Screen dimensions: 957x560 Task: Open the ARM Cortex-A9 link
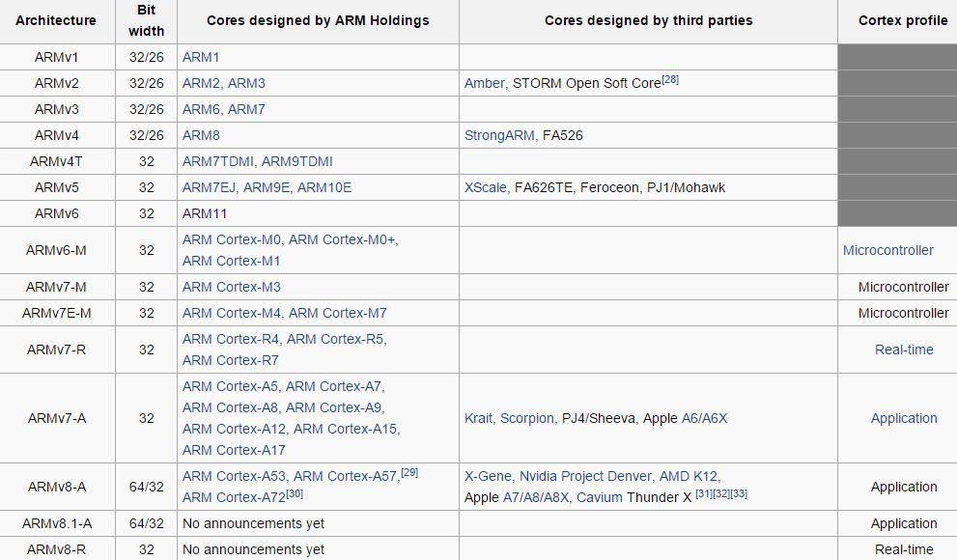point(333,408)
